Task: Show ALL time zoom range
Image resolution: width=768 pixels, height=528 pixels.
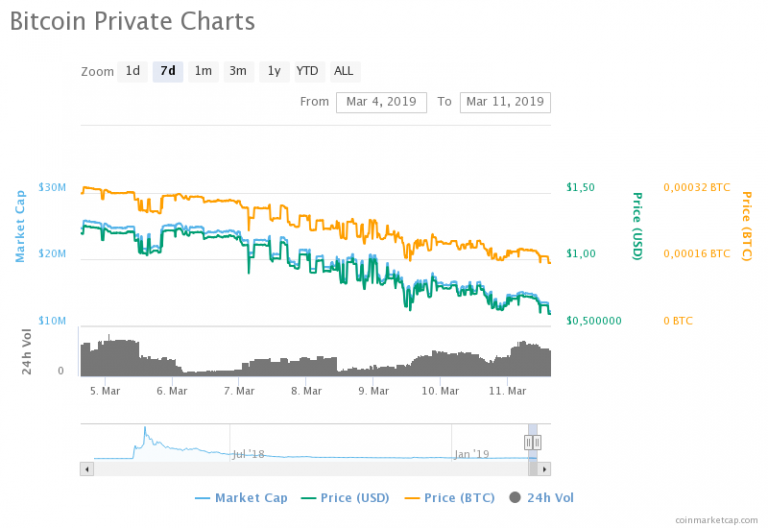Action: click(x=343, y=71)
